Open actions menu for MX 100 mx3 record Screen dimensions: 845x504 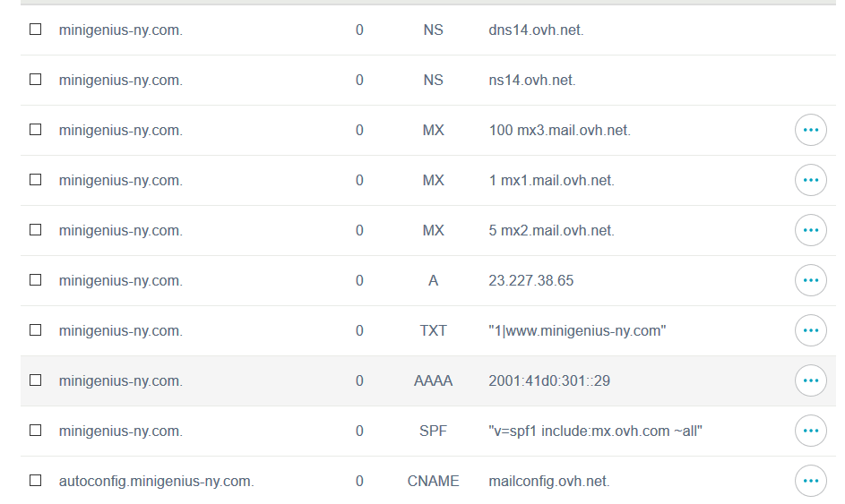coord(810,130)
